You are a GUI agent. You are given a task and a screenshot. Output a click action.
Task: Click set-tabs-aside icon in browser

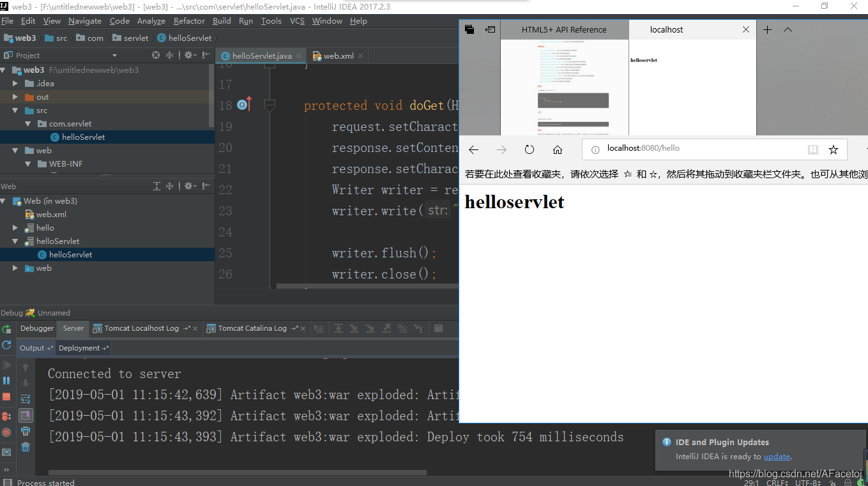point(490,29)
